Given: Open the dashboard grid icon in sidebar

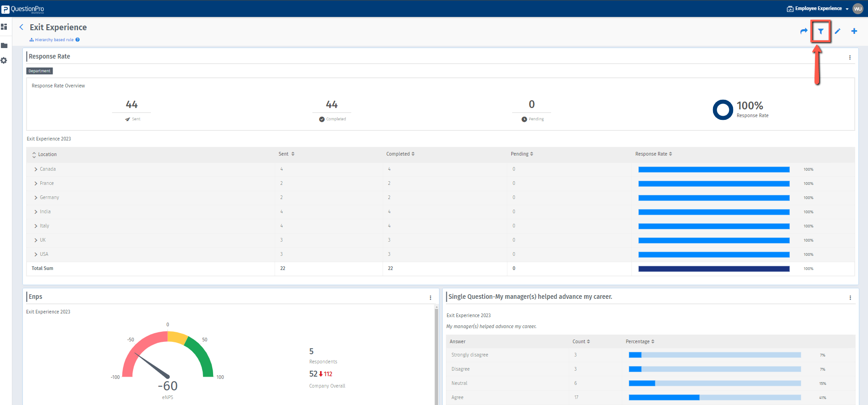Looking at the screenshot, I should pos(4,27).
